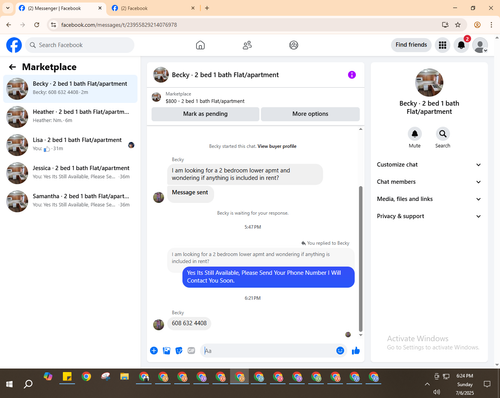Send a thumbs up like
The height and width of the screenshot is (398, 500).
[x=356, y=350]
